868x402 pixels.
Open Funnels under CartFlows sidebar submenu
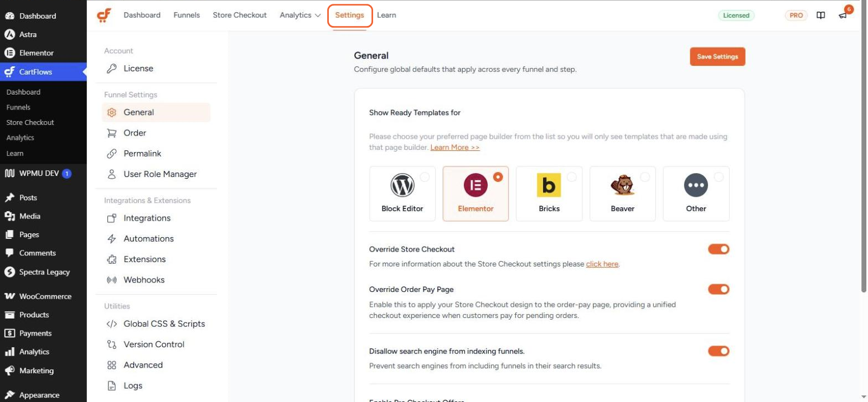(x=18, y=107)
